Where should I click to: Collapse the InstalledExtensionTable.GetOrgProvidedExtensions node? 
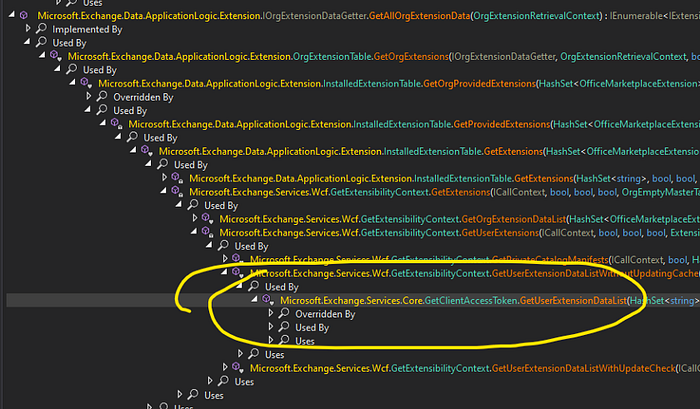click(72, 83)
